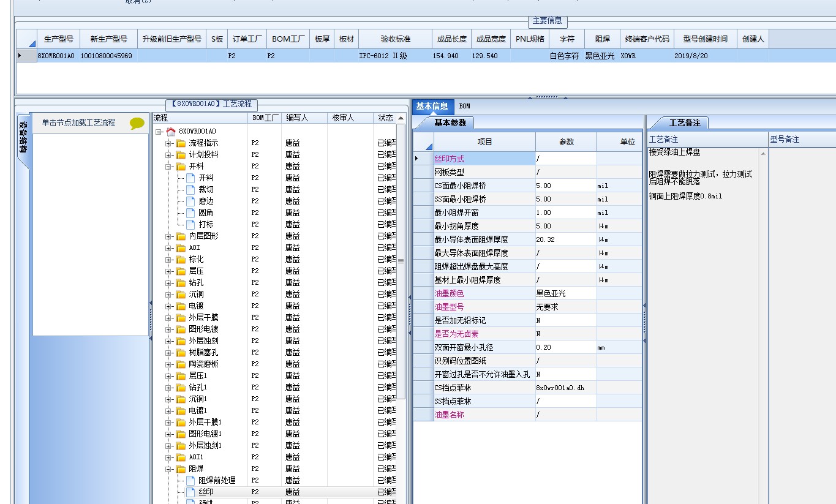The image size is (836, 504).
Task: Click the 最小导体表面阻焊厚度 value 20.32
Action: (x=566, y=239)
